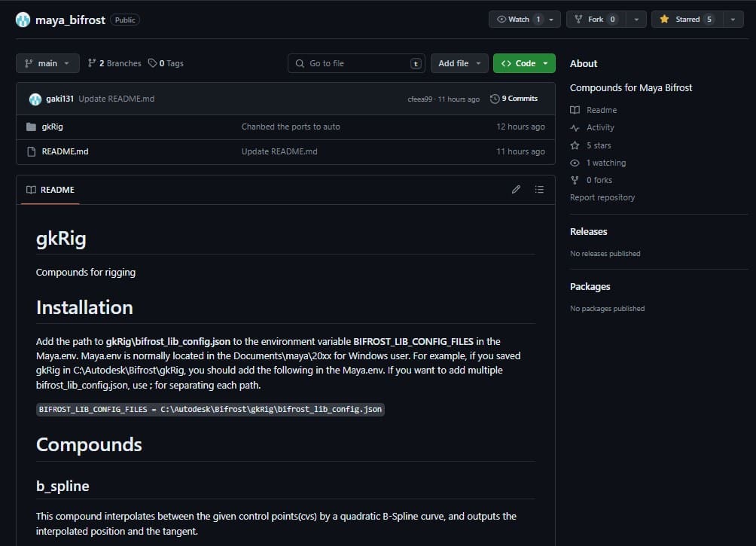This screenshot has width=756, height=546.
Task: Open the maya_bifrost repository name link
Action: pos(70,20)
